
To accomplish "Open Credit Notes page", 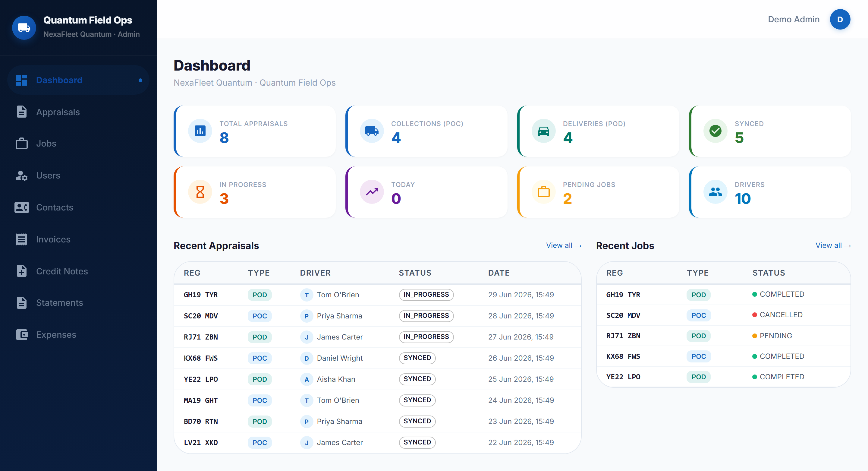I will point(78,271).
